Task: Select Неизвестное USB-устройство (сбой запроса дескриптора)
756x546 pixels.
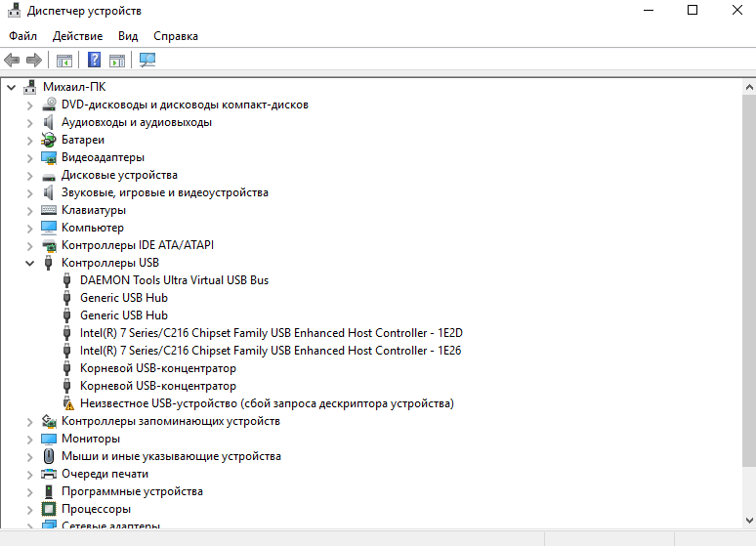Action: tap(267, 403)
